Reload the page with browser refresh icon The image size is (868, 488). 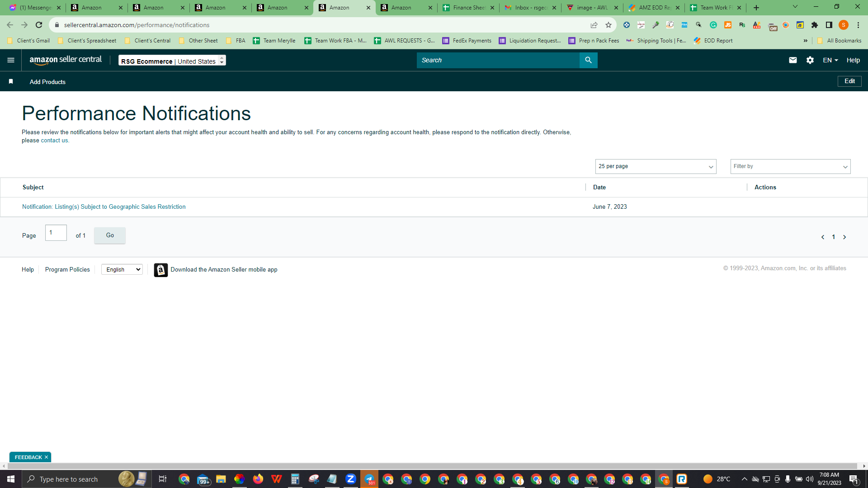coord(39,25)
